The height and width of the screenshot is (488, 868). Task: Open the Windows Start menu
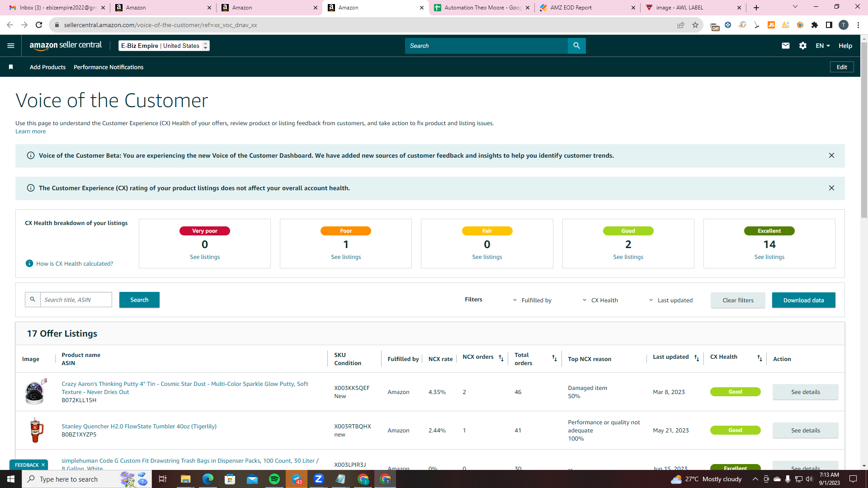pyautogui.click(x=11, y=479)
